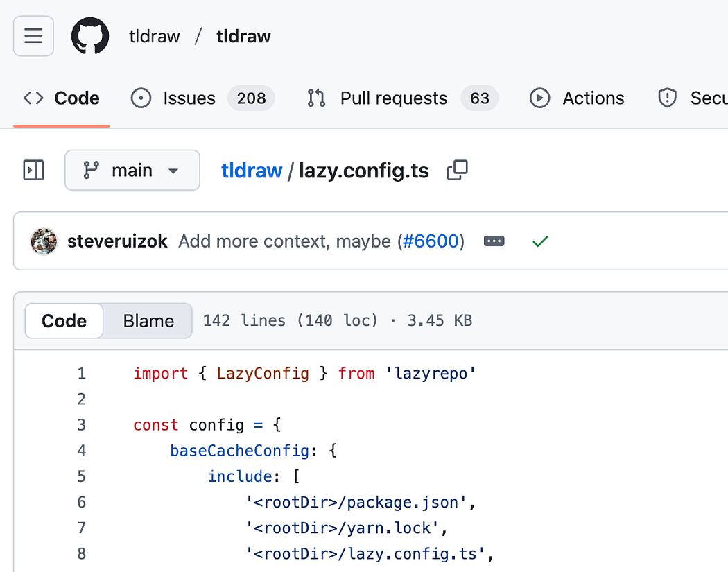Open the Issues tab
The image size is (728, 572).
pos(202,98)
